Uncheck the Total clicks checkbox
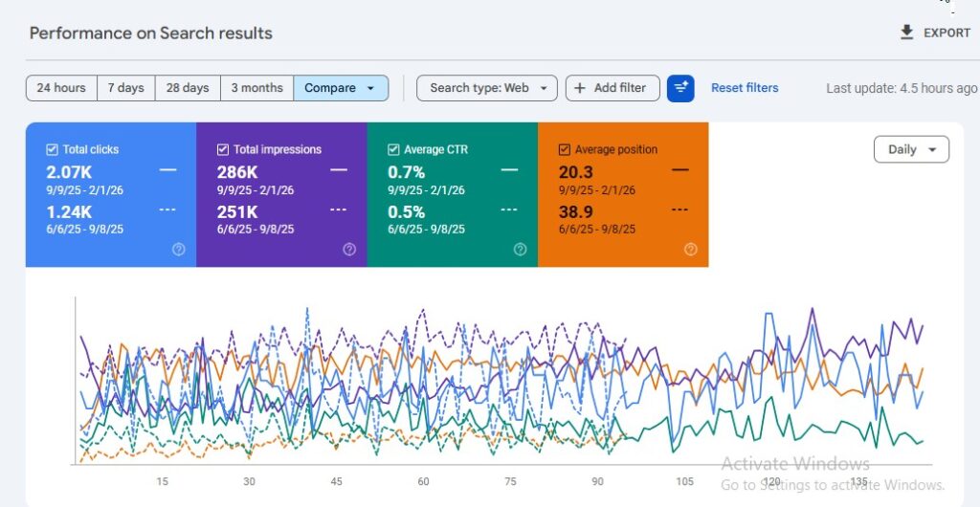 click(x=53, y=149)
